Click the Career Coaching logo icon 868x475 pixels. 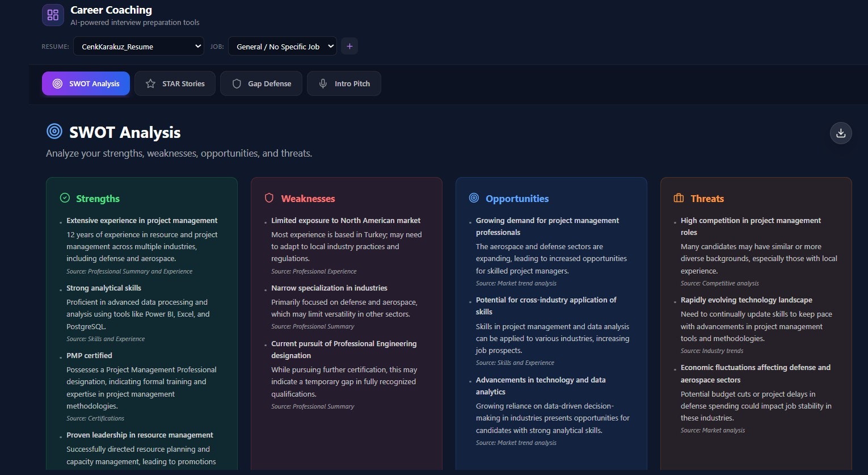coord(53,15)
